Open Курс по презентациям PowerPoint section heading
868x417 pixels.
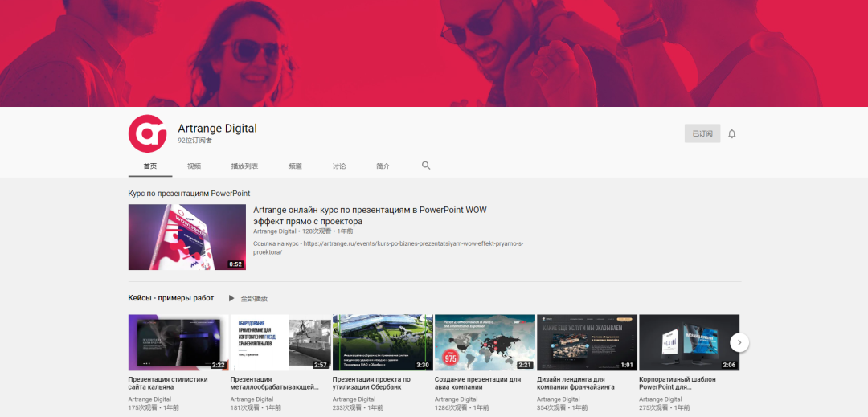(x=190, y=194)
